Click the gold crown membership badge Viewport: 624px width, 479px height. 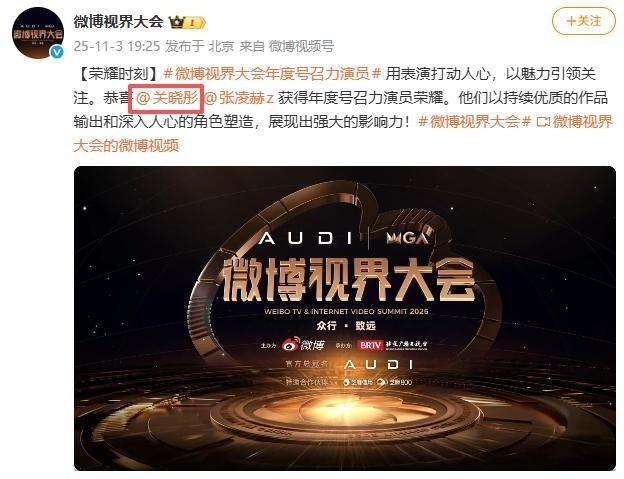pos(187,22)
